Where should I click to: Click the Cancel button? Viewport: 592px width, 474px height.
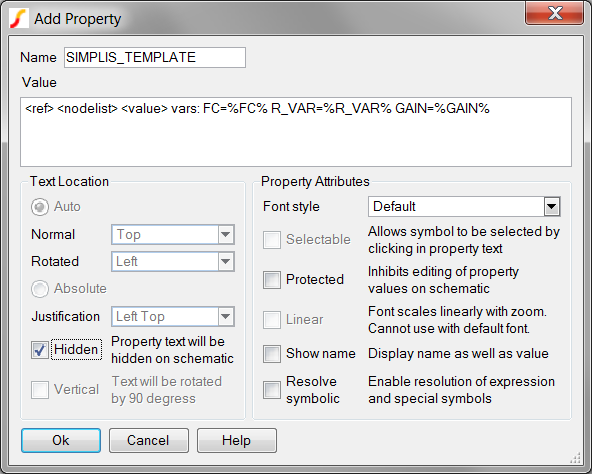click(149, 440)
